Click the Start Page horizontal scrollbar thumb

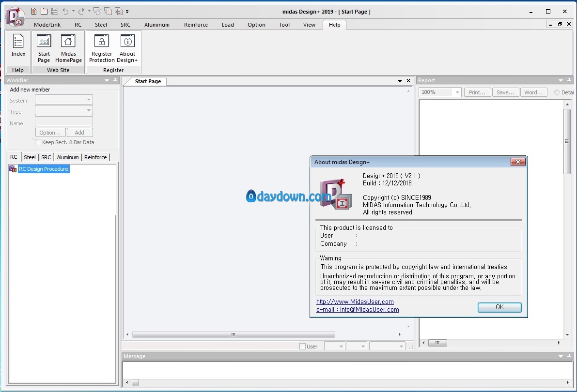(x=234, y=334)
